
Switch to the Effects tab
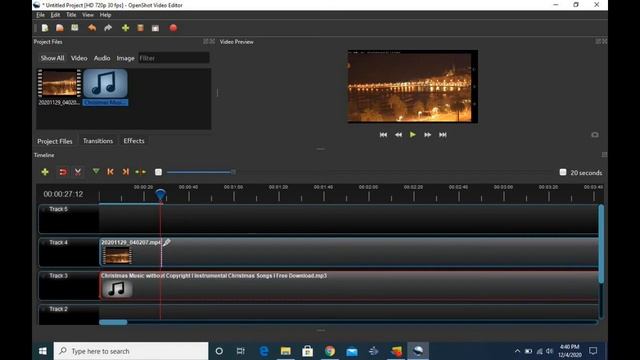click(x=134, y=141)
